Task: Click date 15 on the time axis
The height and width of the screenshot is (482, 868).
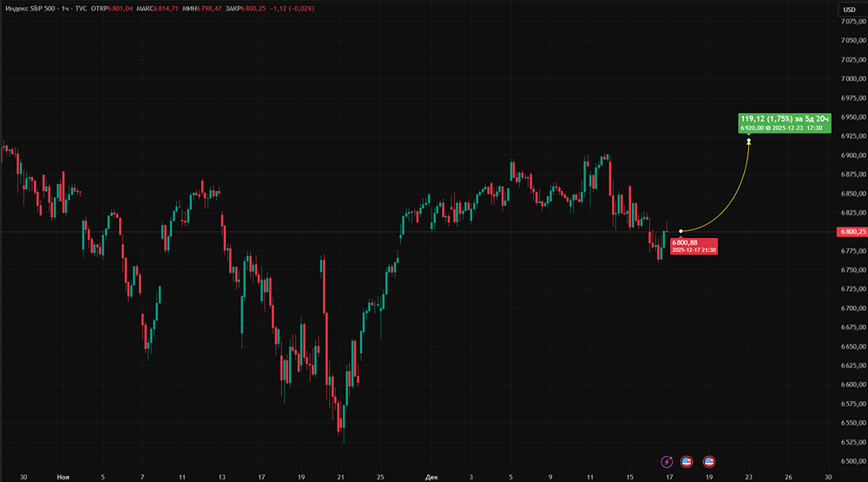Action: tap(629, 477)
